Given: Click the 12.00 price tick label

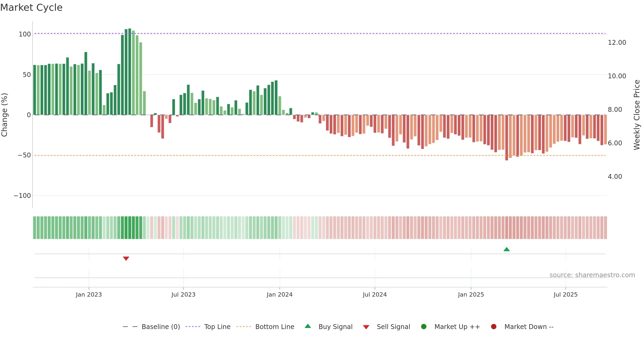Looking at the screenshot, I should (617, 43).
